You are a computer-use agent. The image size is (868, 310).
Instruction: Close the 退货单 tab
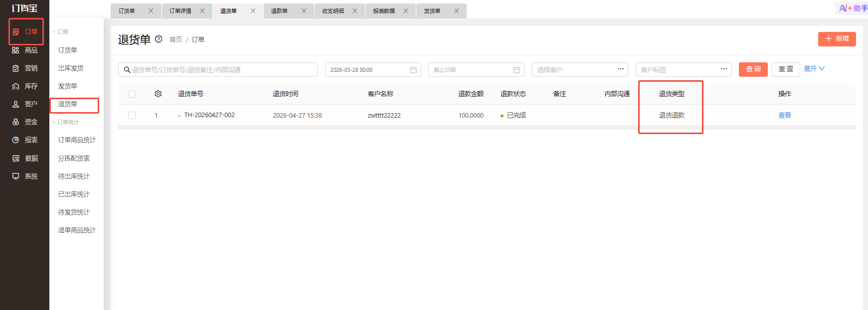click(253, 11)
